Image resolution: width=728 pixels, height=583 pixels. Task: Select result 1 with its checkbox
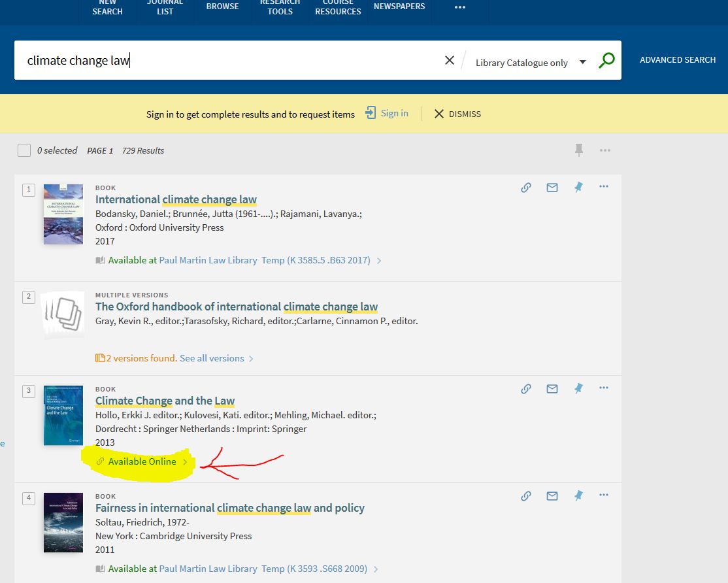(28, 189)
